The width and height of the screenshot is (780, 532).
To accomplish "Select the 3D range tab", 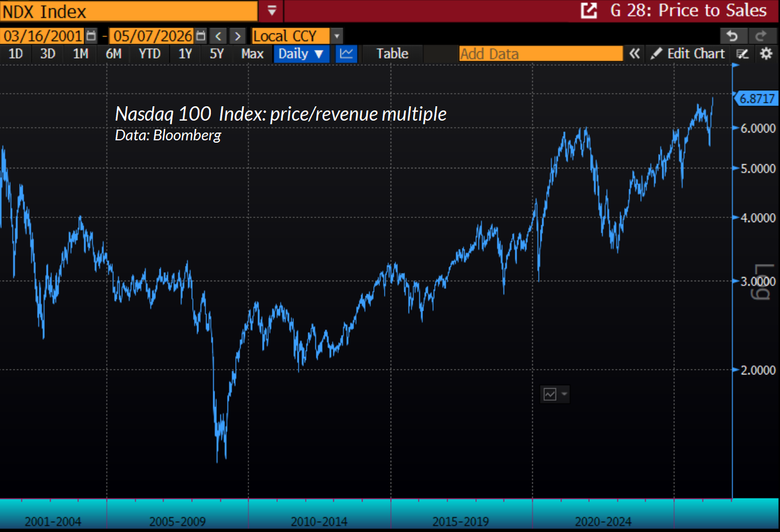I will [x=48, y=54].
